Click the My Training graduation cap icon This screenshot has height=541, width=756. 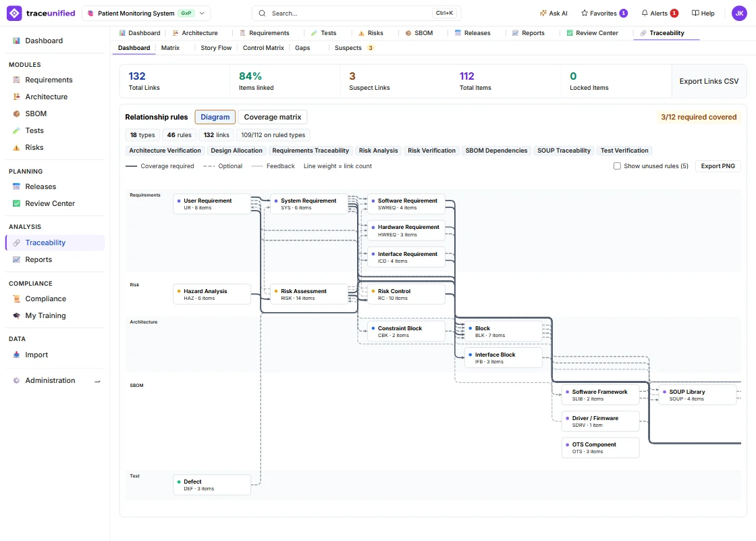16,315
